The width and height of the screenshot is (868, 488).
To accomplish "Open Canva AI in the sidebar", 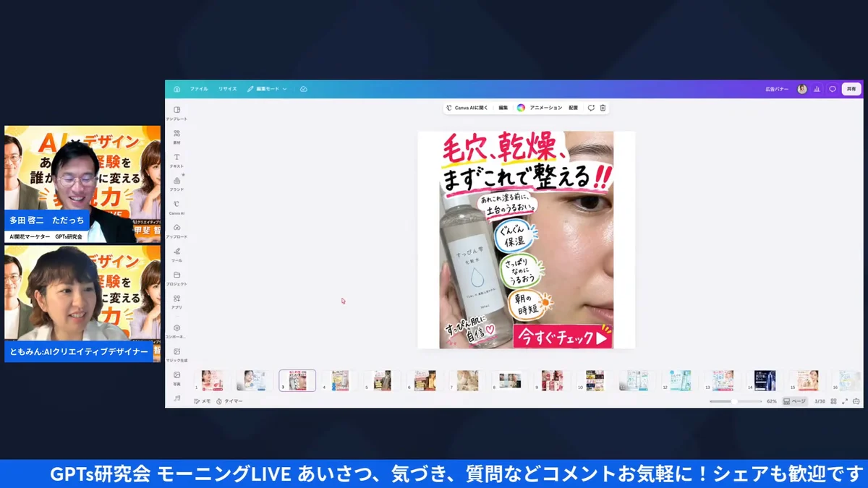I will tap(176, 207).
